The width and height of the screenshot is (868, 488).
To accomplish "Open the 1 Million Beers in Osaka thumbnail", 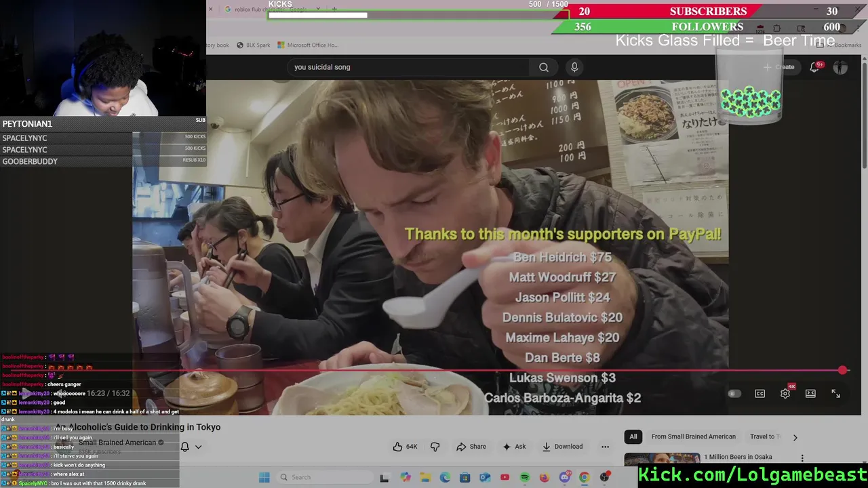I will click(662, 459).
